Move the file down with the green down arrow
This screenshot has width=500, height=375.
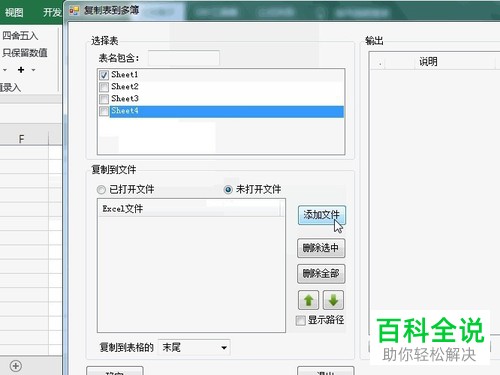pyautogui.click(x=333, y=300)
